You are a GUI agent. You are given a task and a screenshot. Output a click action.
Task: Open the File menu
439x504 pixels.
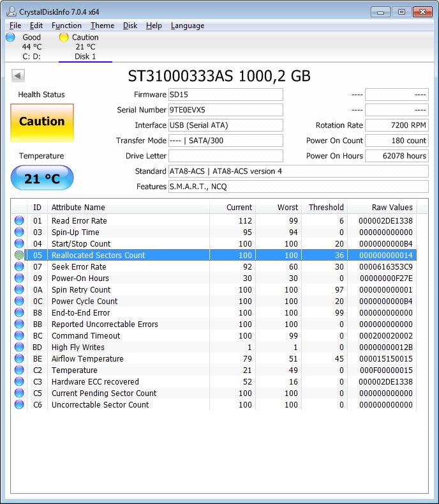coord(15,26)
